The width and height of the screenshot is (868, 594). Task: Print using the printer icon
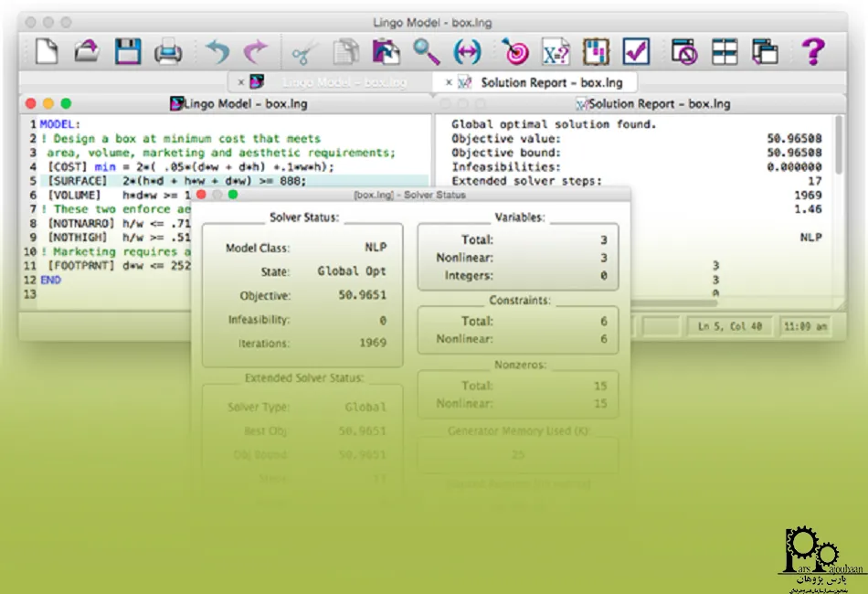pyautogui.click(x=168, y=51)
